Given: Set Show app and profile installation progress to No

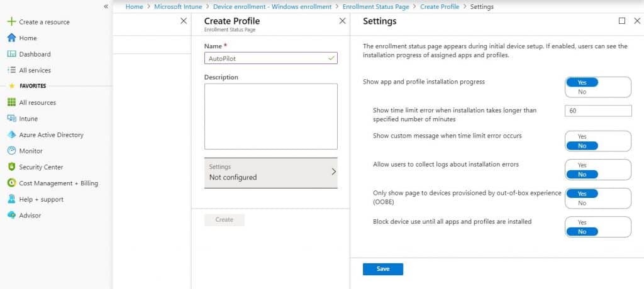Looking at the screenshot, I should [582, 92].
